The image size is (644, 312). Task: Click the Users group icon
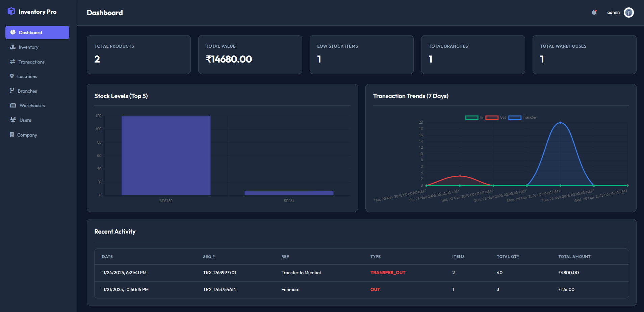13,120
